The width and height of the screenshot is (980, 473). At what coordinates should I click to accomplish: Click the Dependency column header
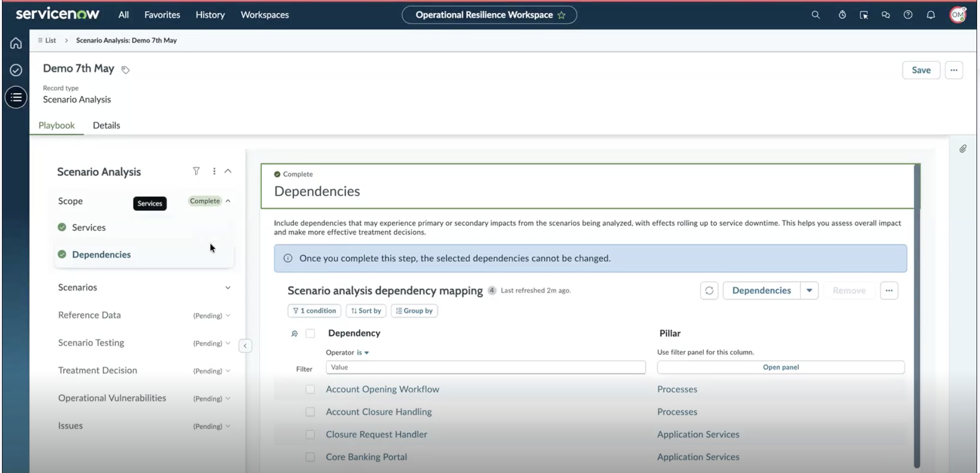(354, 333)
